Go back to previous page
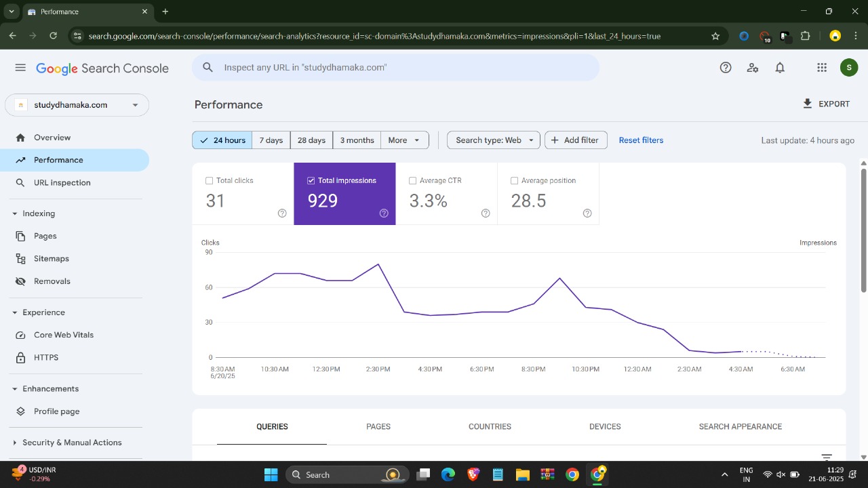This screenshot has height=488, width=868. click(12, 36)
